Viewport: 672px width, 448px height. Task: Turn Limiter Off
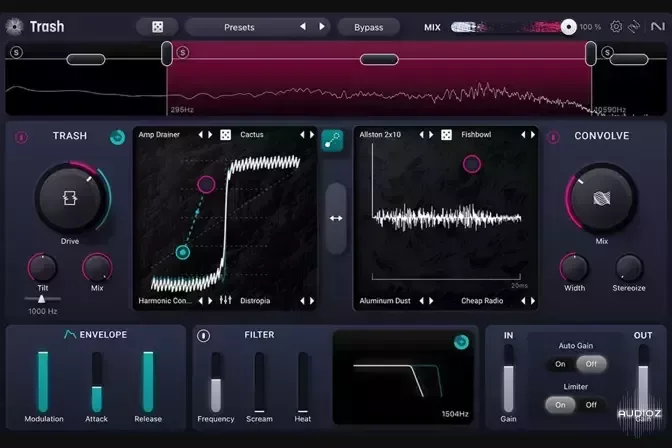591,405
